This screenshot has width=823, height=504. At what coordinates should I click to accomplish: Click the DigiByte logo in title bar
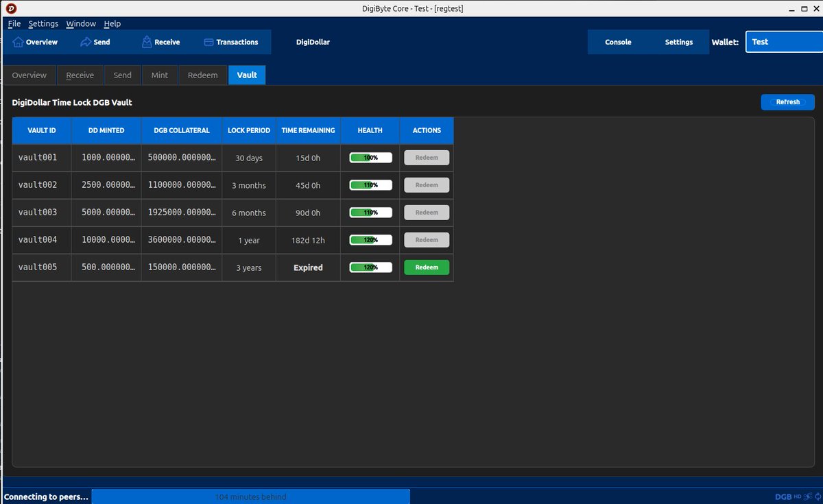(x=11, y=8)
